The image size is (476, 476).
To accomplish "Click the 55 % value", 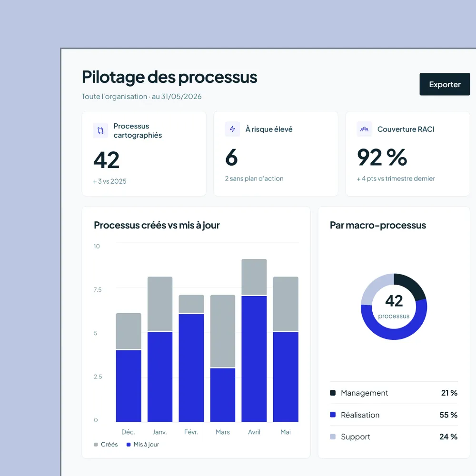I will [448, 415].
